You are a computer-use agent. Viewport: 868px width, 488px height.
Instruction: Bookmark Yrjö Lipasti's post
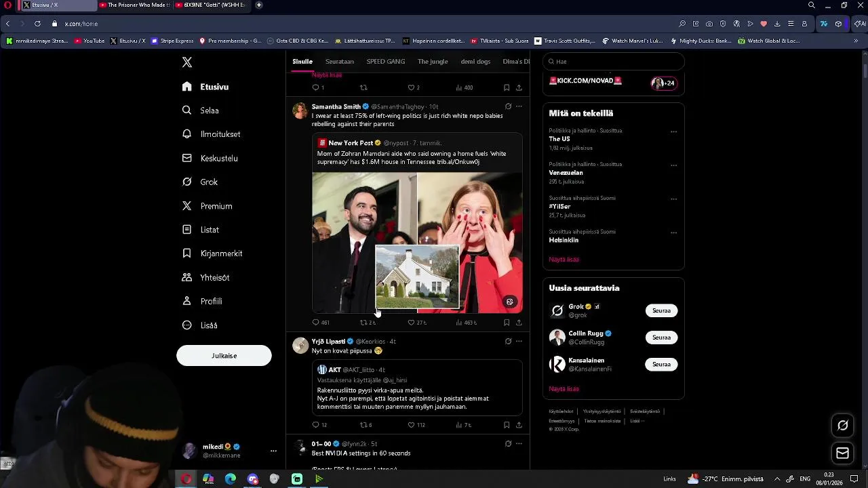[507, 425]
